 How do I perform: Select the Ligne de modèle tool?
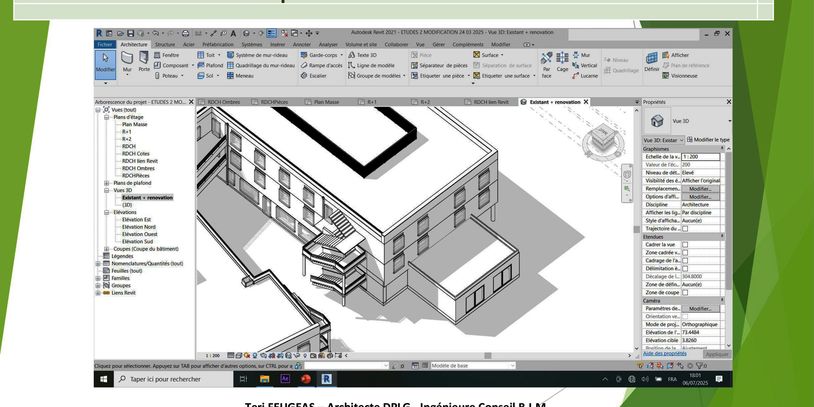(x=371, y=65)
